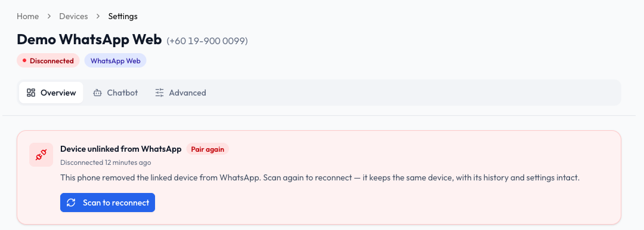Image resolution: width=644 pixels, height=230 pixels.
Task: Switch to the Overview tab
Action: (x=51, y=93)
